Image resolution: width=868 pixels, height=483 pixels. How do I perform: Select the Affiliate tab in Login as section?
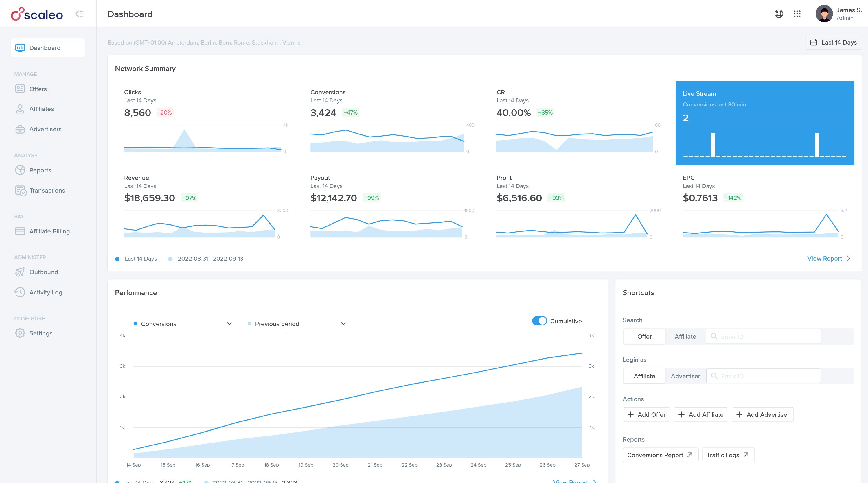pos(644,375)
